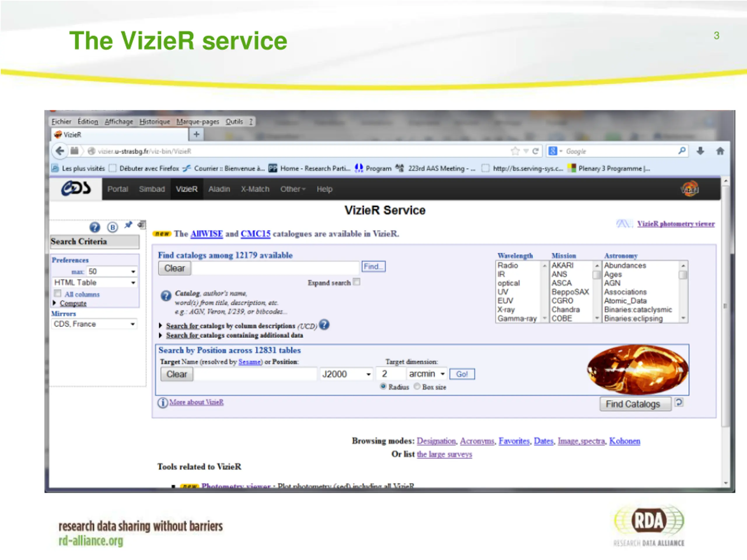Expand the Compute section
Screen dimensions: 747x560
[70, 303]
